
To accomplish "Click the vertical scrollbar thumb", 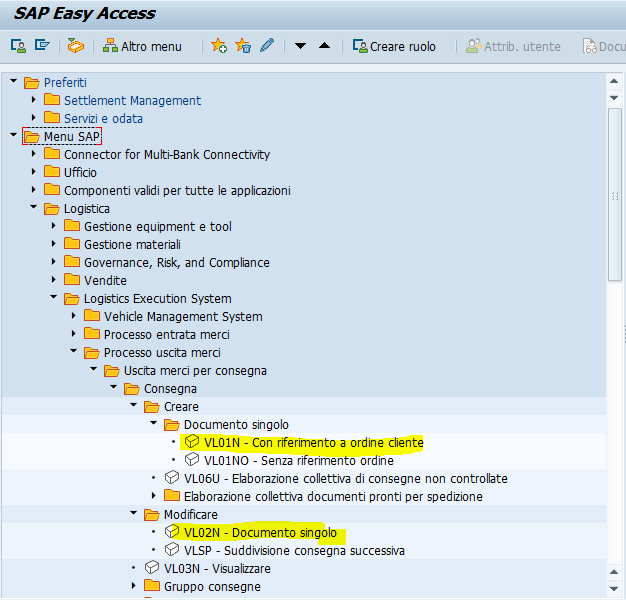I will (x=614, y=195).
